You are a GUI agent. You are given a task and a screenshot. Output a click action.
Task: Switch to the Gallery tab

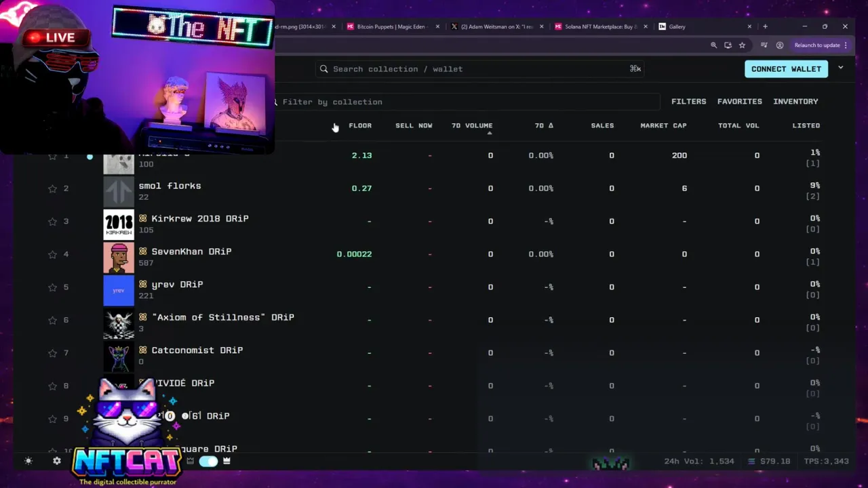pyautogui.click(x=705, y=26)
